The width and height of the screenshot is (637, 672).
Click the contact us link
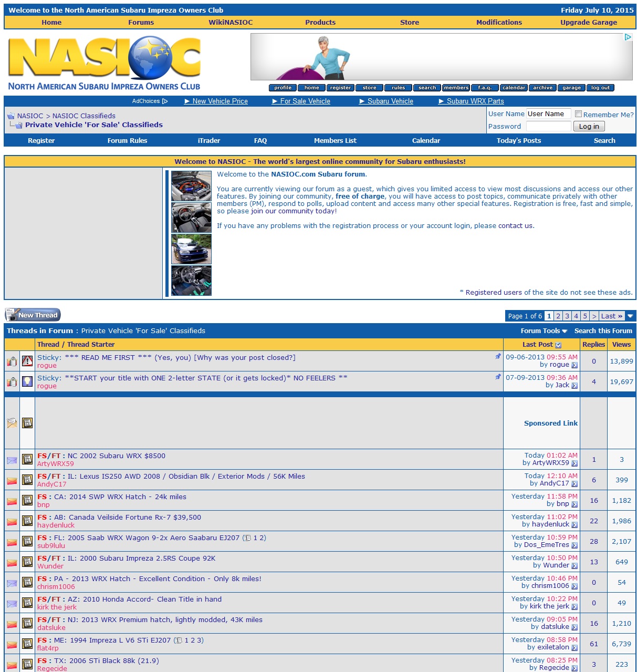coord(515,225)
